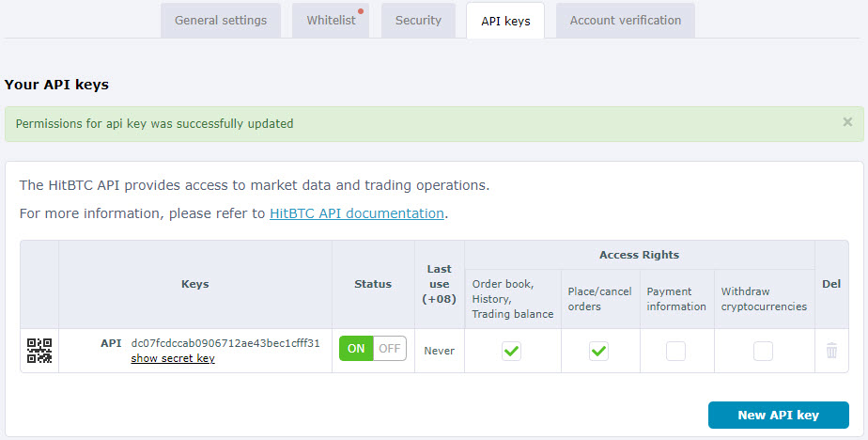Uncheck Order book, History, Trading balance access
The image size is (868, 440).
(511, 351)
